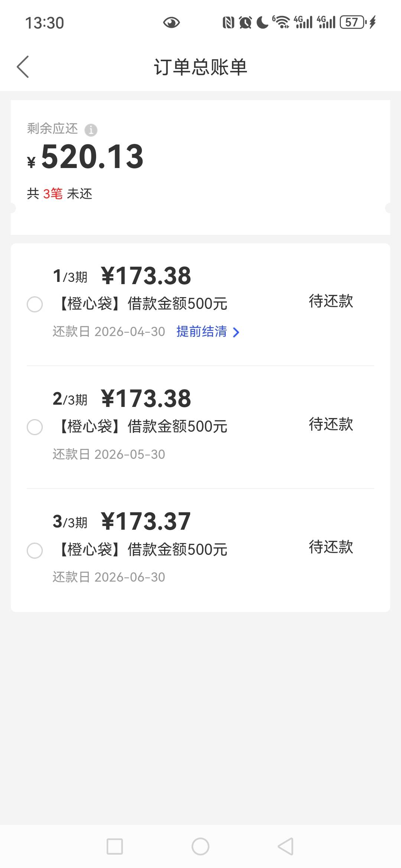Tap the back arrow in header
Image resolution: width=401 pixels, height=868 pixels.
pos(23,67)
